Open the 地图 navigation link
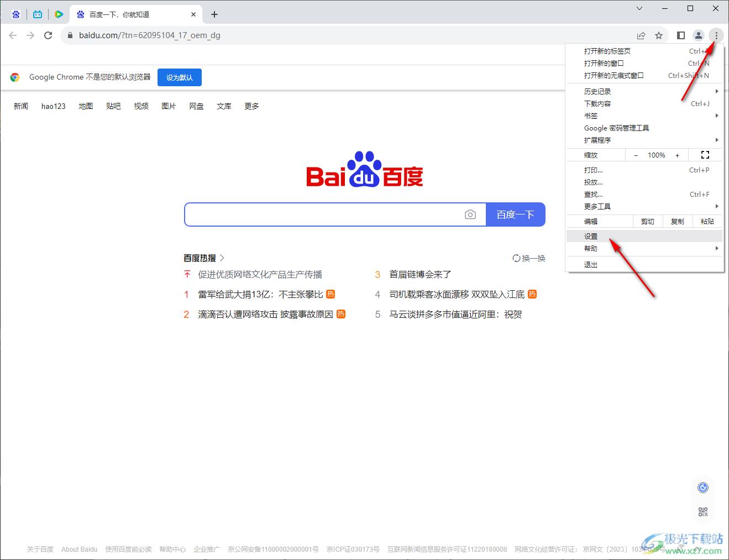 point(86,106)
